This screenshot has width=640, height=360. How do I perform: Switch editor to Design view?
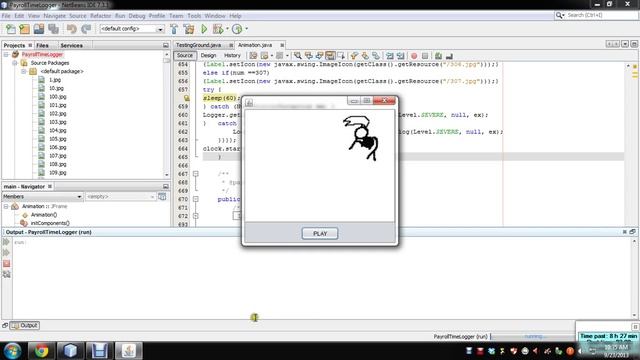[208, 56]
